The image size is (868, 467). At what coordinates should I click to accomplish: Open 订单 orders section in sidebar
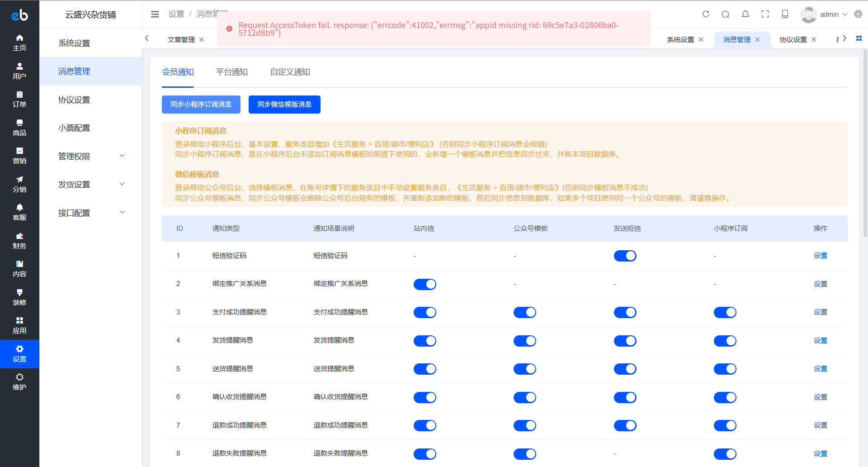point(19,99)
